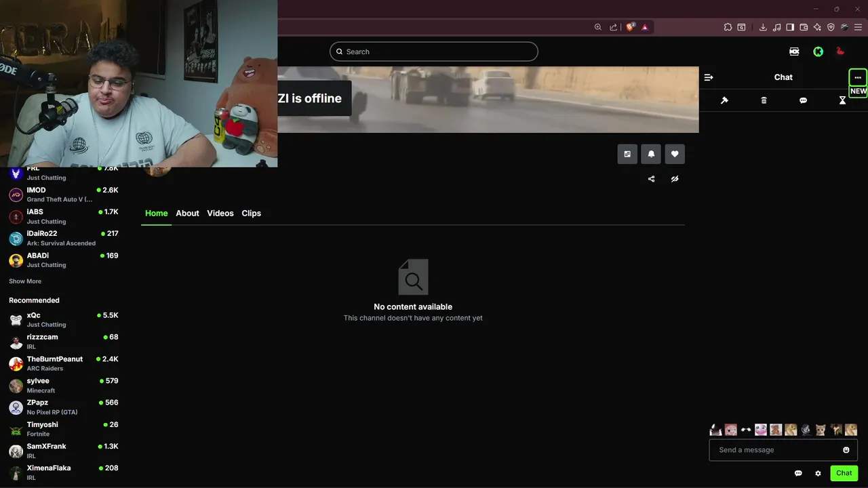Switch to the Home tab
This screenshot has width=868, height=488.
pyautogui.click(x=156, y=213)
